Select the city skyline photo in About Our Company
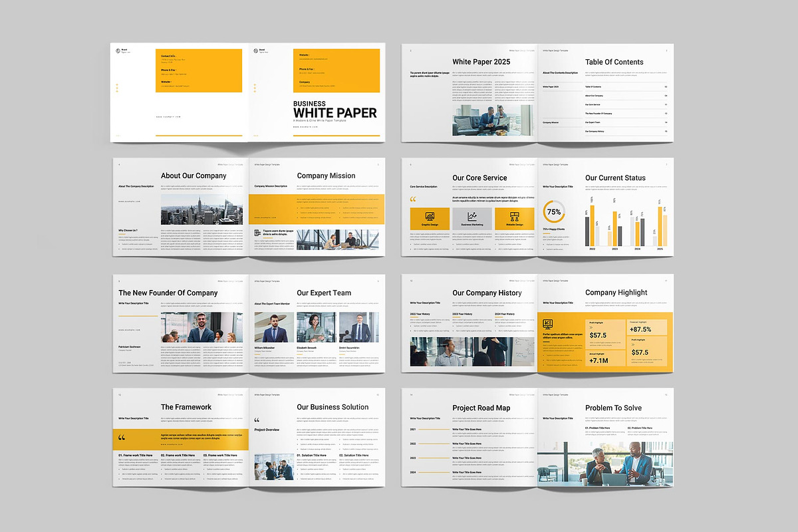 (x=202, y=210)
